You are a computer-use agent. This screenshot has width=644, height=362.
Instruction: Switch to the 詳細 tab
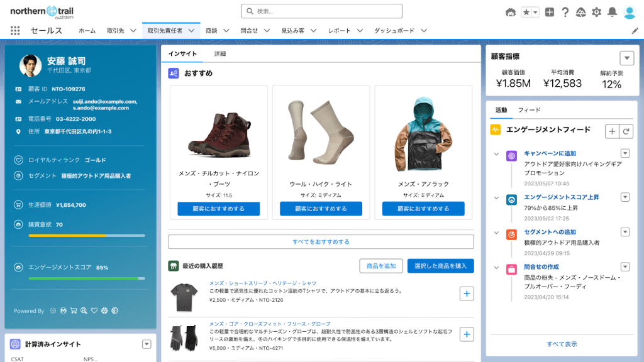pos(220,54)
